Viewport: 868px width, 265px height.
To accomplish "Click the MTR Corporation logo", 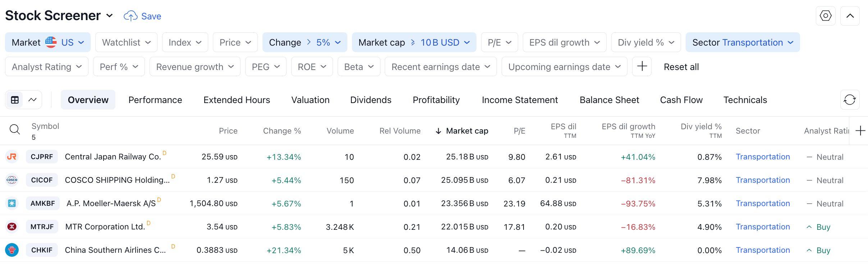I will click(x=12, y=227).
